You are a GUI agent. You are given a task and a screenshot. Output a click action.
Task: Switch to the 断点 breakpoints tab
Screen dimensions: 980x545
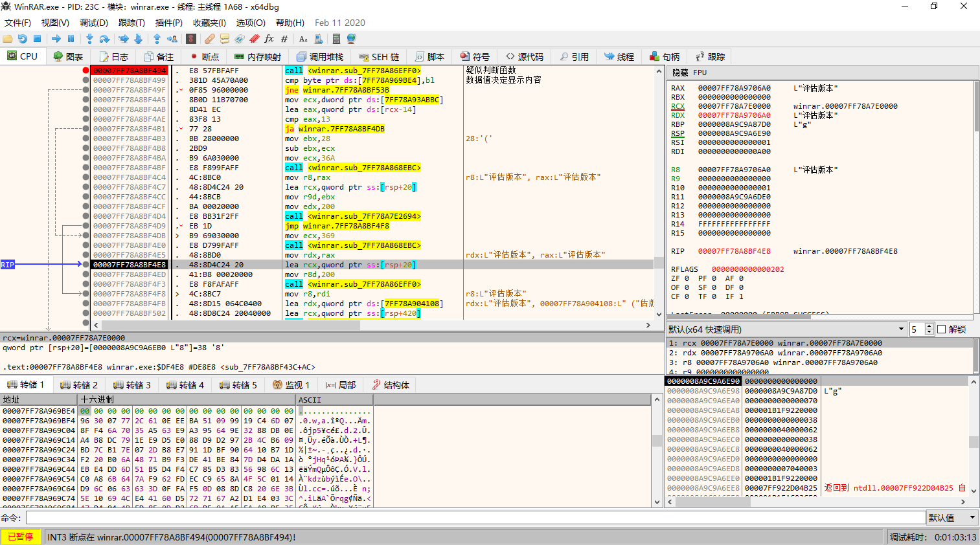(x=205, y=57)
